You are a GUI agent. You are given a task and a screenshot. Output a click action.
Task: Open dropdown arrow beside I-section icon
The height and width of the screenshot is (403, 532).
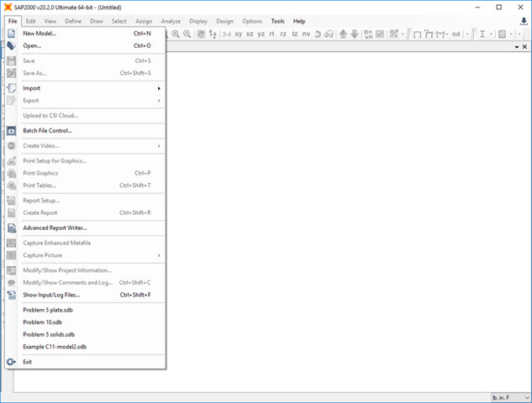click(x=491, y=34)
